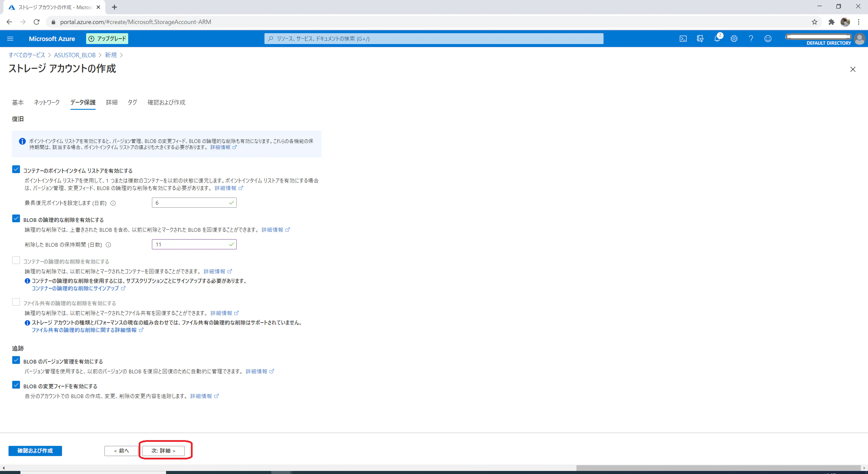Click the BLOB 保持期間 input showing 11

pyautogui.click(x=194, y=245)
